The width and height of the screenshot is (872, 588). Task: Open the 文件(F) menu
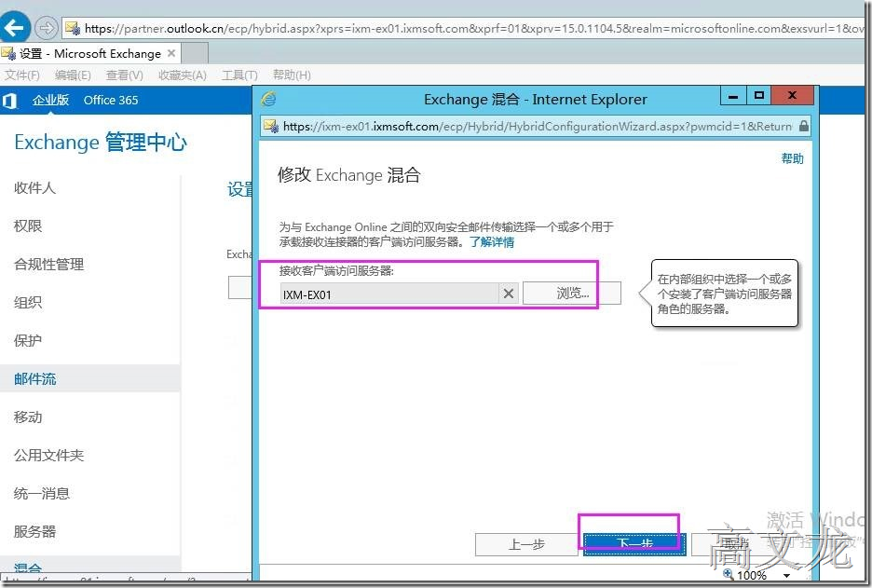[22, 75]
